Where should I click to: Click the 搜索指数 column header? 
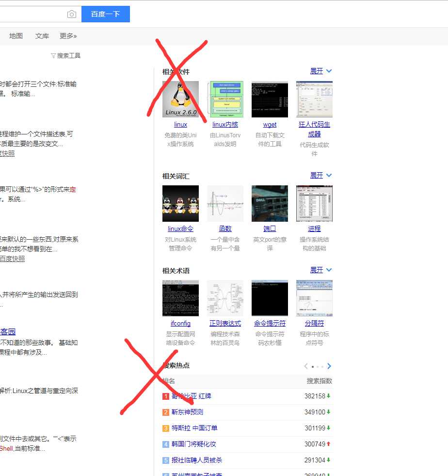tap(320, 381)
